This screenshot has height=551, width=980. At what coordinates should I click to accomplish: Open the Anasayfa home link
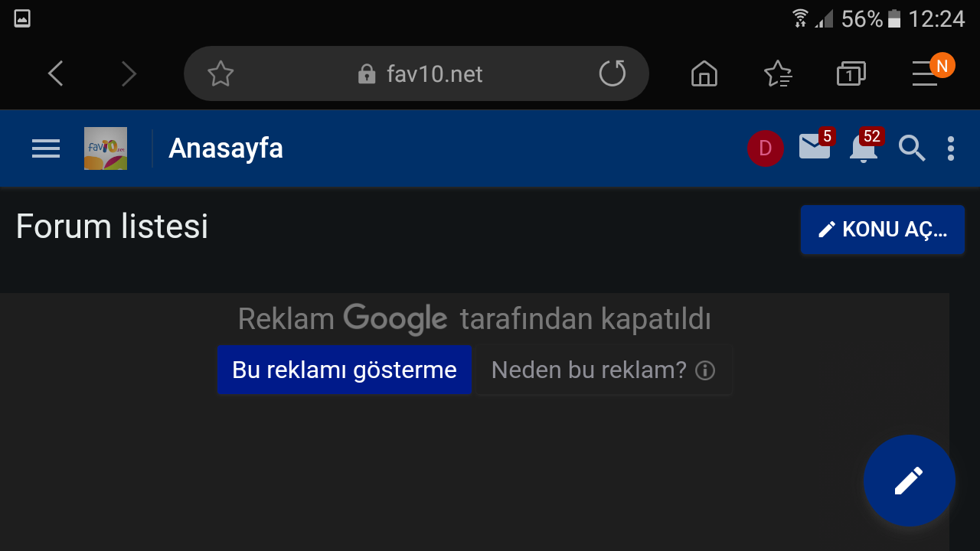pyautogui.click(x=226, y=148)
